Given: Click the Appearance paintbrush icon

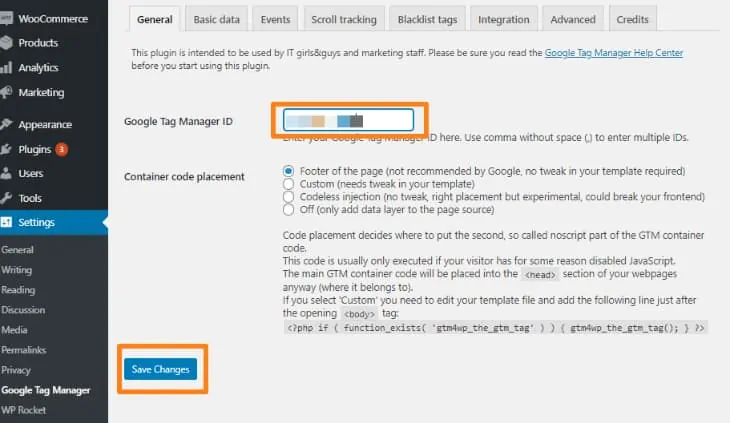Looking at the screenshot, I should click(7, 125).
